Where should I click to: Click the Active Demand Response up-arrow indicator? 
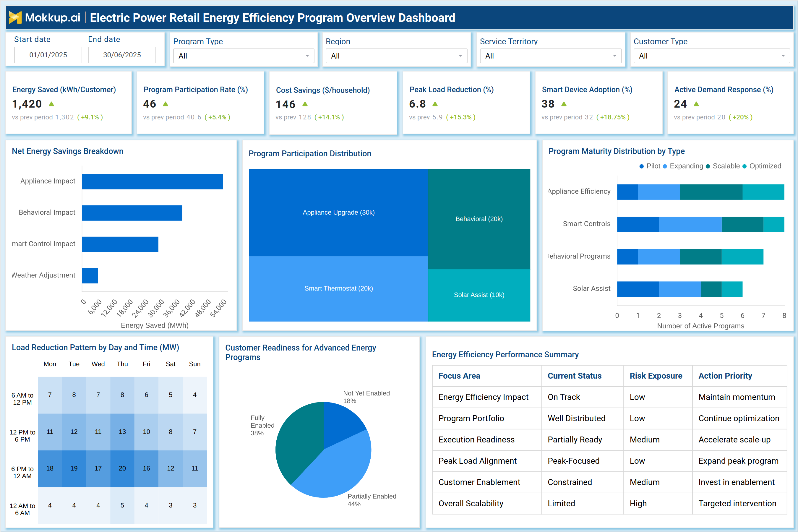(x=696, y=104)
